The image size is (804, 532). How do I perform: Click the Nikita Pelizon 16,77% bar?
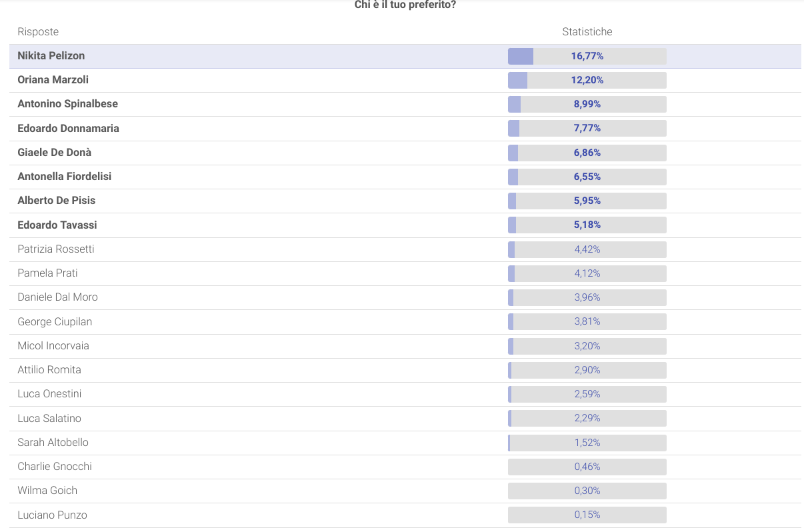click(587, 56)
